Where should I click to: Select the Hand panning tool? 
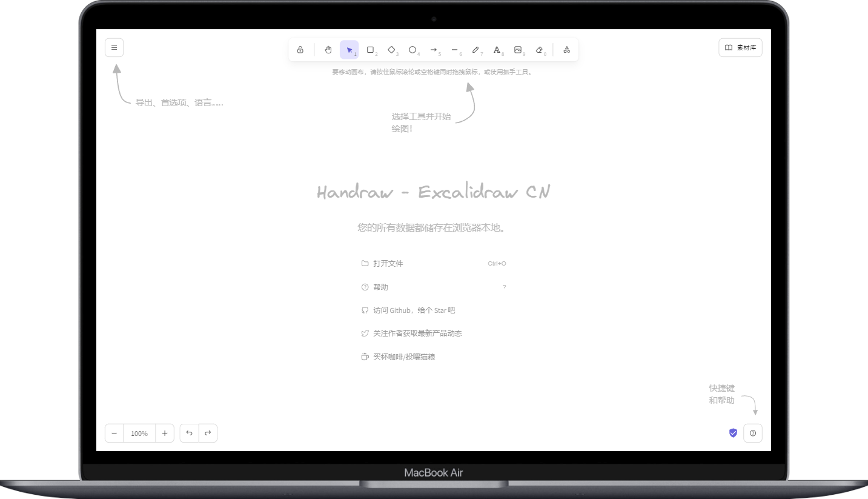pyautogui.click(x=328, y=50)
